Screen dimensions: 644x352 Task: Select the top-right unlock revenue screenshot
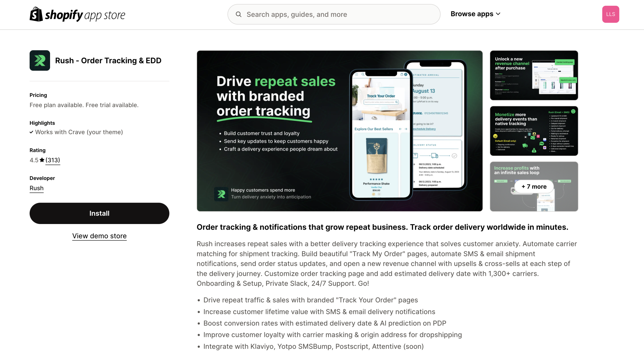[534, 75]
